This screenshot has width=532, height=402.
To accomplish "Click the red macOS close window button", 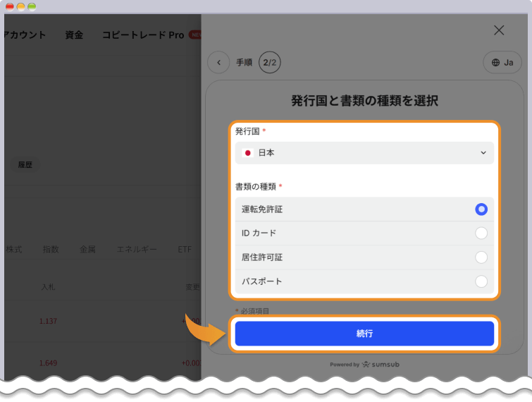I will [10, 6].
